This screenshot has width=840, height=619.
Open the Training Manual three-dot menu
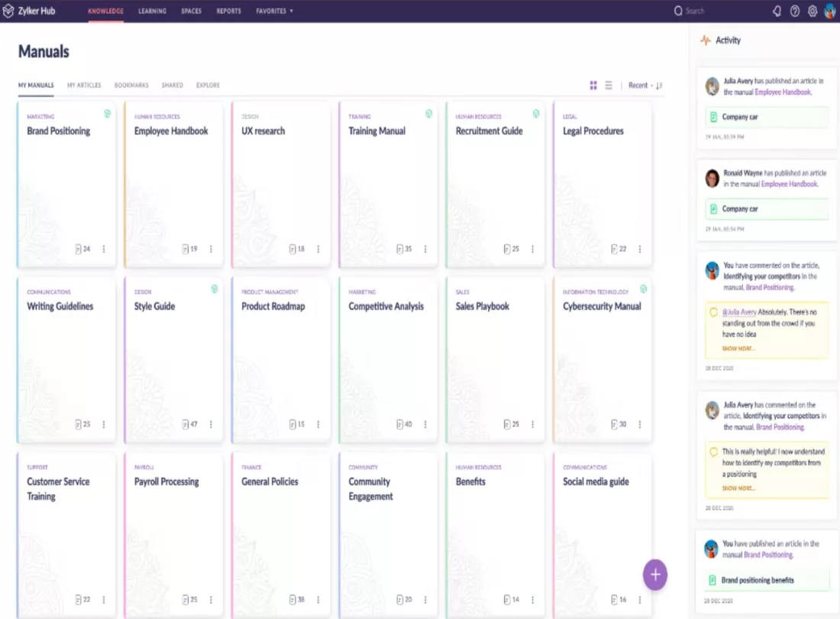(x=425, y=248)
